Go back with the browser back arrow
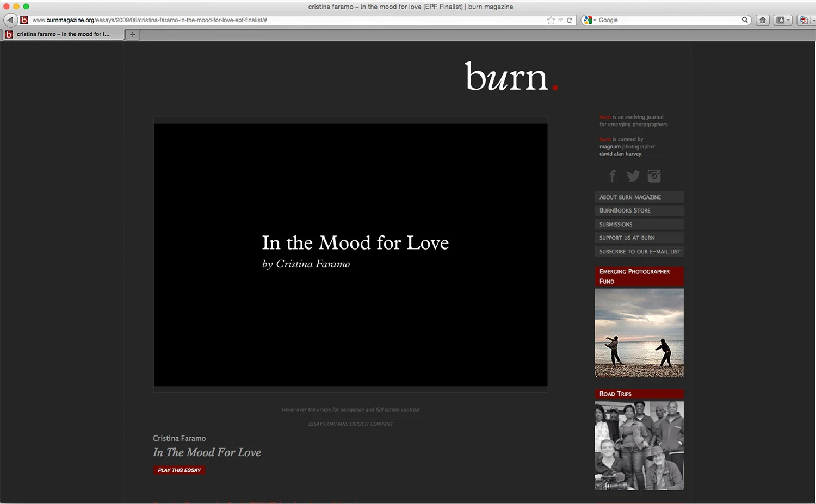The height and width of the screenshot is (504, 816). [x=10, y=20]
